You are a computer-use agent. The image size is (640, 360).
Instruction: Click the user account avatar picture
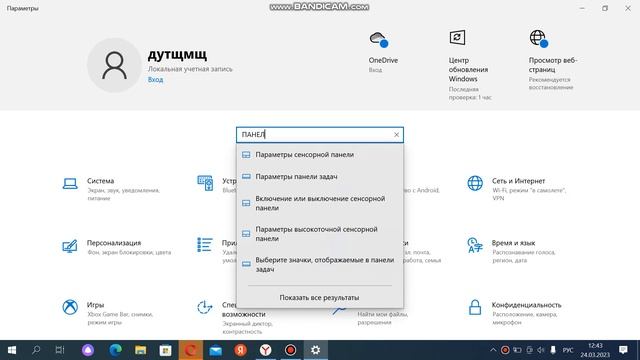pos(114,65)
